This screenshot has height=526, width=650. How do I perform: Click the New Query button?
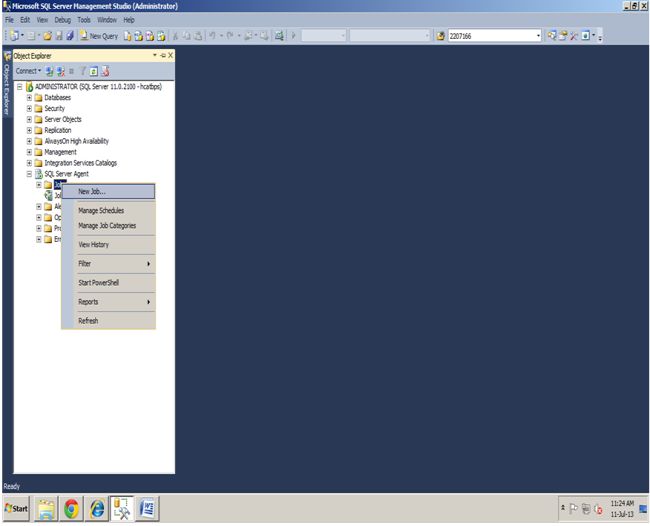coord(99,36)
